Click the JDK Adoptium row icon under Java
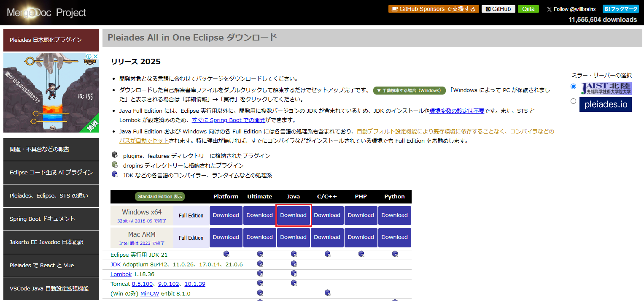The height and width of the screenshot is (301, 644). 294,264
